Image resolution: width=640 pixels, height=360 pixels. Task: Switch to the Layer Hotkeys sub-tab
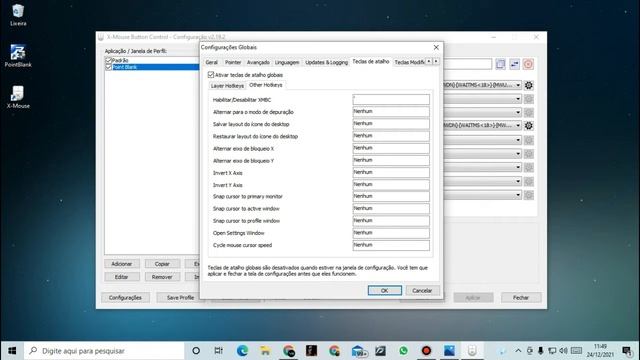pos(227,86)
